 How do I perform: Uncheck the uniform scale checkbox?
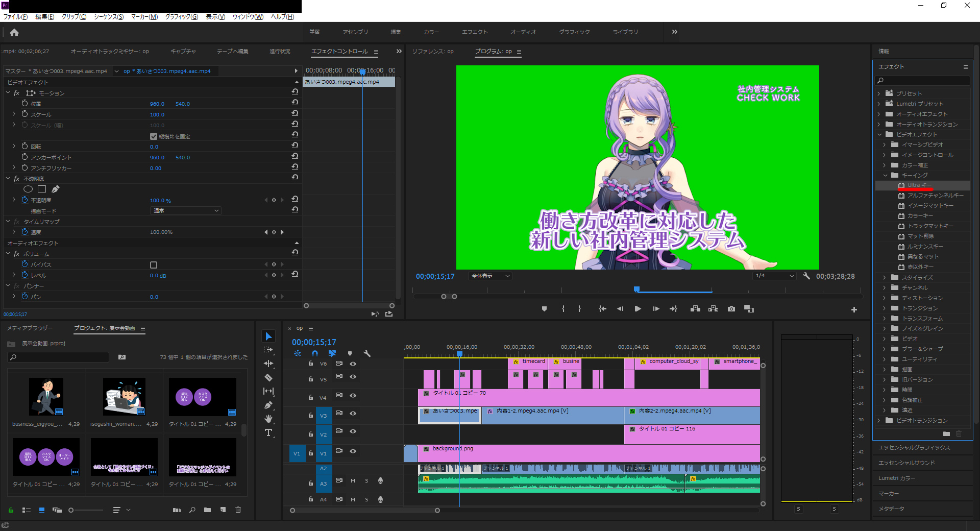pos(154,136)
